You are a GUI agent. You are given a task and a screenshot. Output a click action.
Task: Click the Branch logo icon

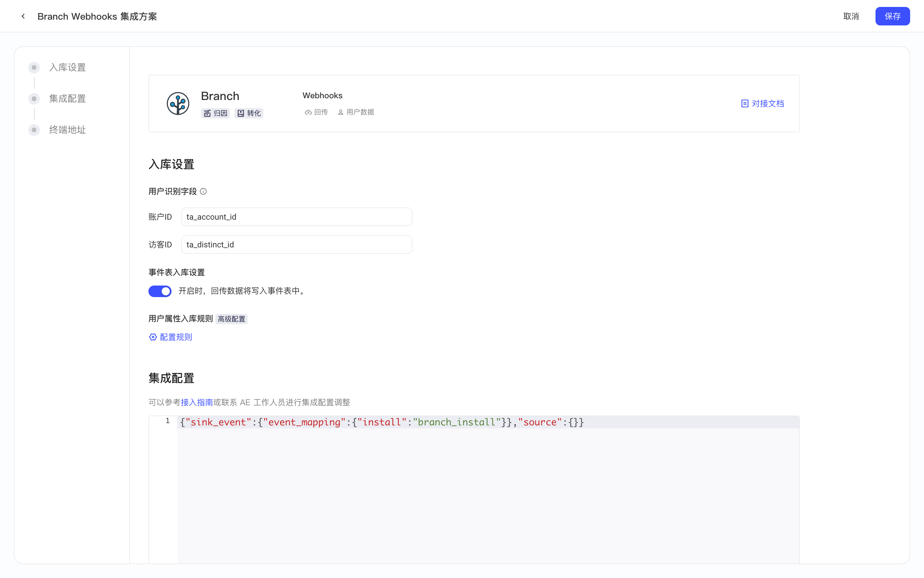click(x=178, y=103)
